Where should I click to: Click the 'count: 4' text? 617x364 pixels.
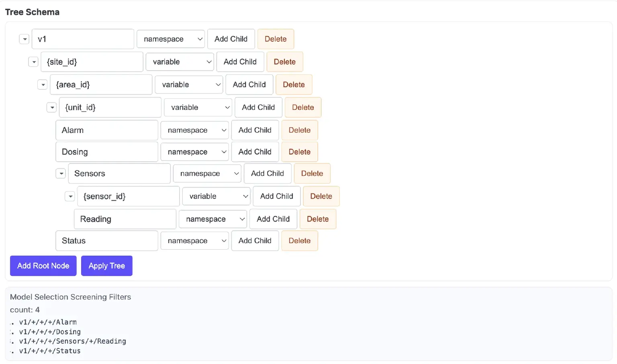click(x=25, y=310)
